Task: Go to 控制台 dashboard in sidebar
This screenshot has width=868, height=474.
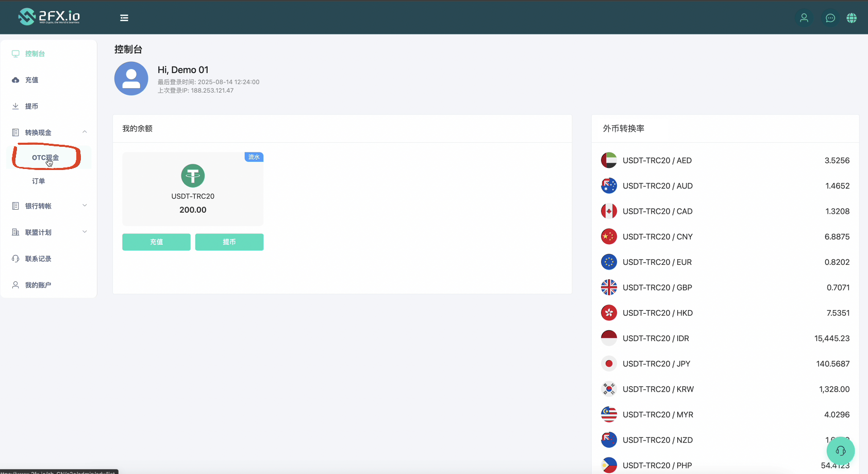Action: tap(35, 54)
